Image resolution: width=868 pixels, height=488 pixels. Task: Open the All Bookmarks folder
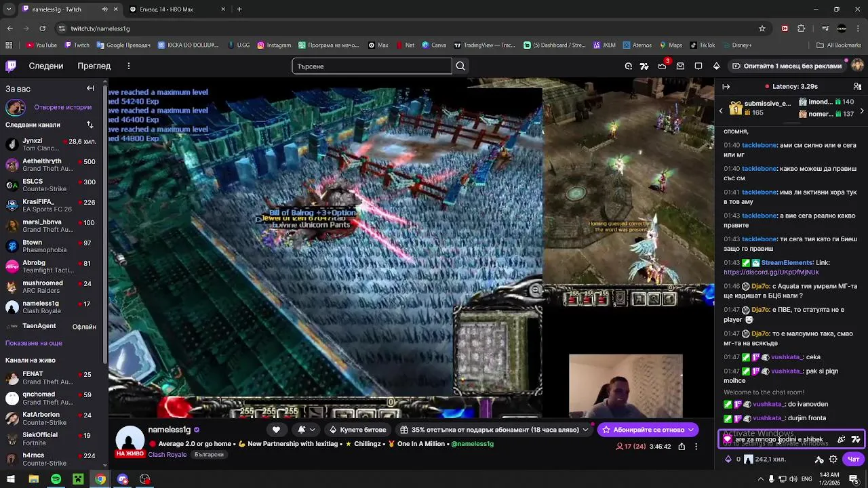(839, 45)
